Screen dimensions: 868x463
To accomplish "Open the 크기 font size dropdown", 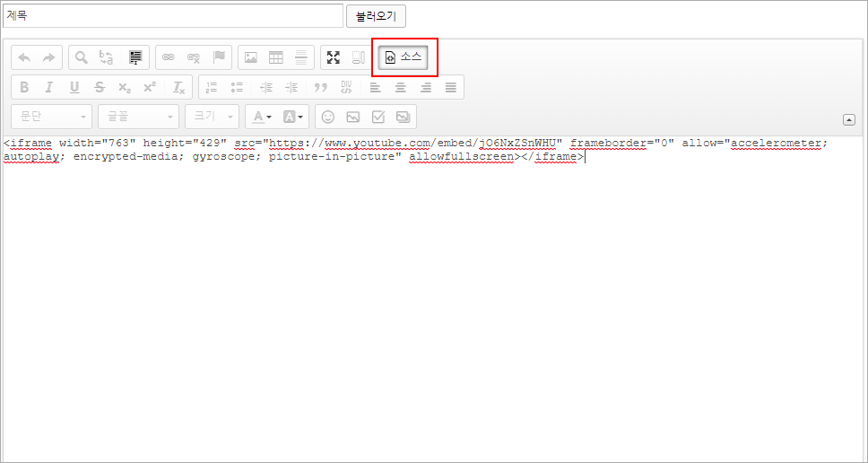I will (x=212, y=117).
